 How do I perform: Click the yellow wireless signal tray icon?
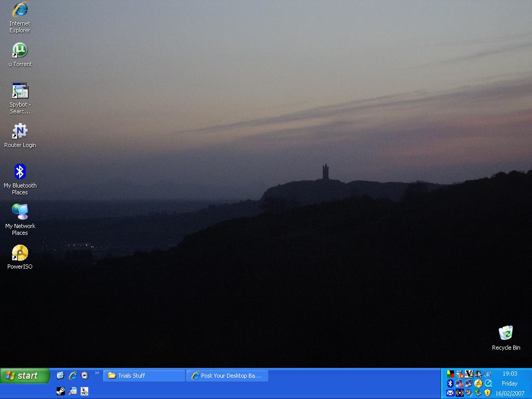(460, 393)
